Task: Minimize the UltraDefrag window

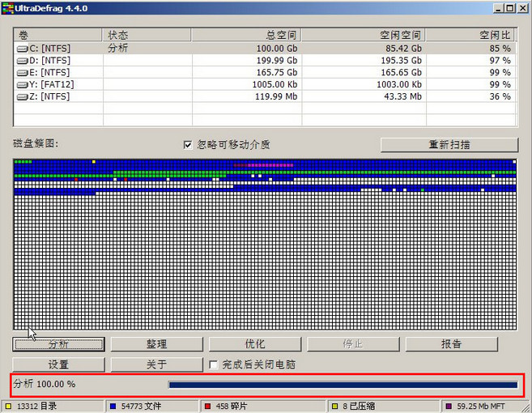Action: click(x=498, y=8)
